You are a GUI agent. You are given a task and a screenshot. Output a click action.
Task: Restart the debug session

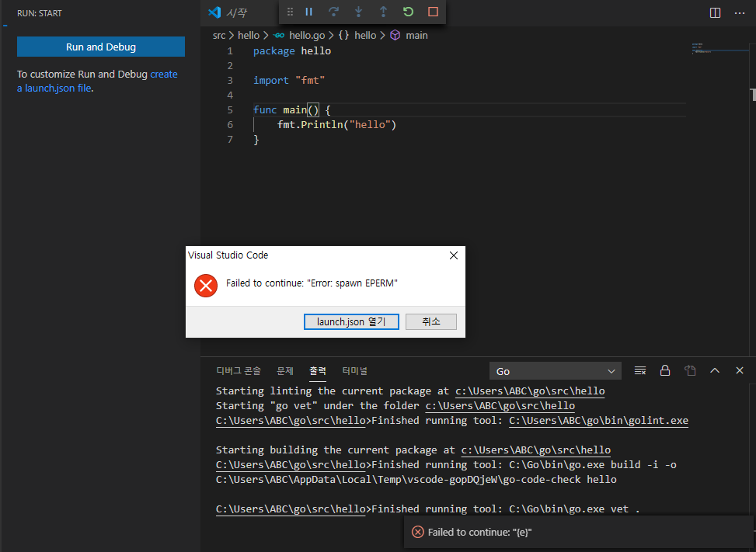[408, 12]
